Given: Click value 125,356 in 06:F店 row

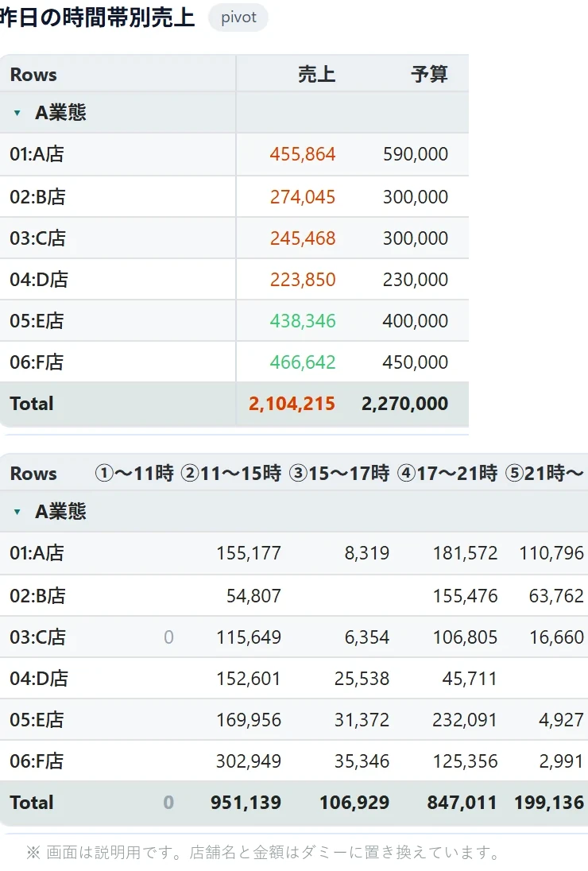Looking at the screenshot, I should (x=466, y=761).
